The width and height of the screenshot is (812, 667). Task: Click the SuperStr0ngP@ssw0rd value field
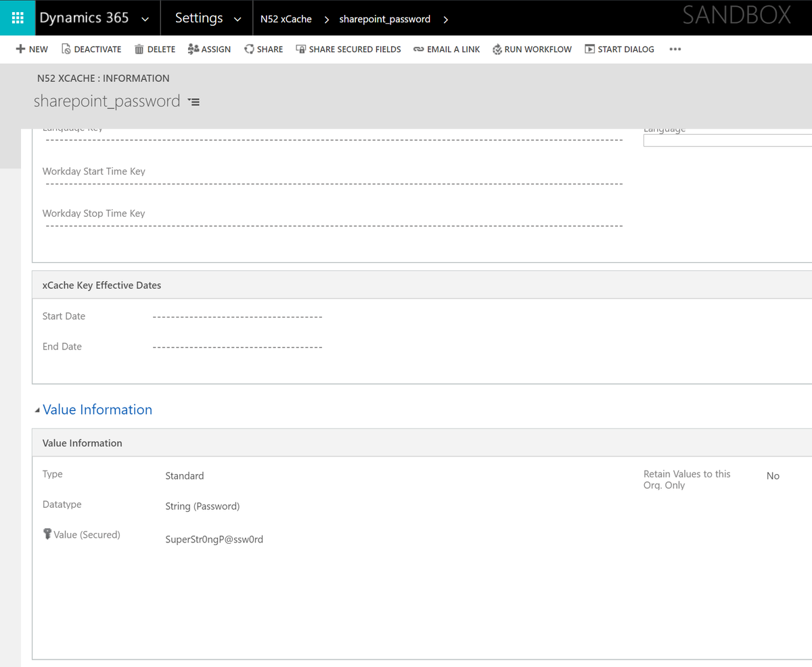(214, 540)
